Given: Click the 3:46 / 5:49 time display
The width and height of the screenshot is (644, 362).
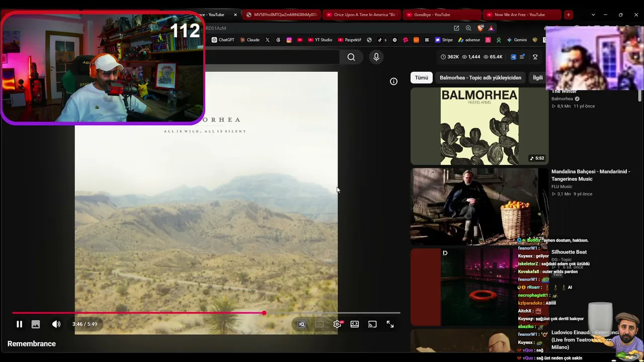Looking at the screenshot, I should (85, 324).
